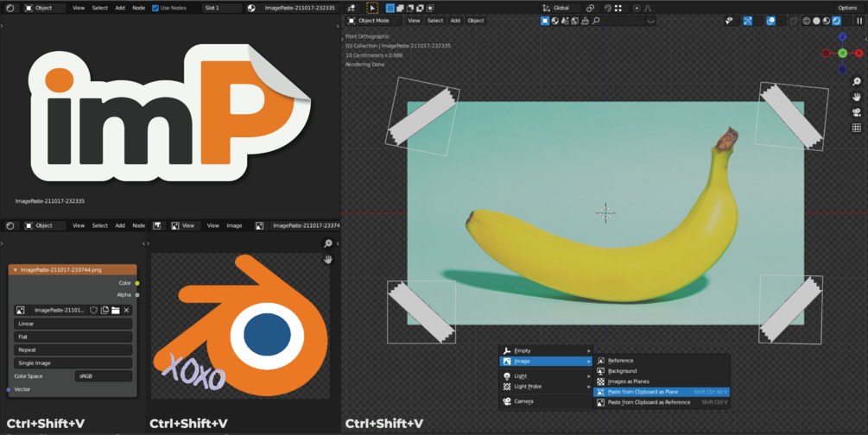Click zoom magnifier in the image editor
This screenshot has width=868, height=435.
[327, 243]
